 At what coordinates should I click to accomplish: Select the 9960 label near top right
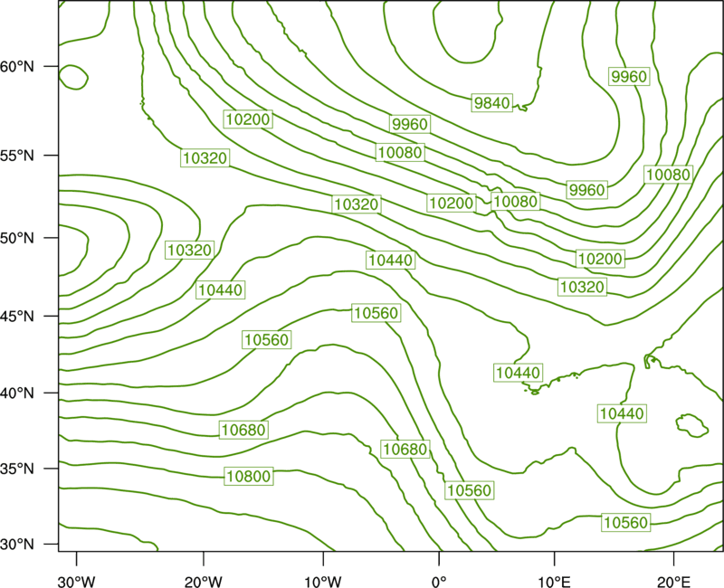pyautogui.click(x=629, y=76)
